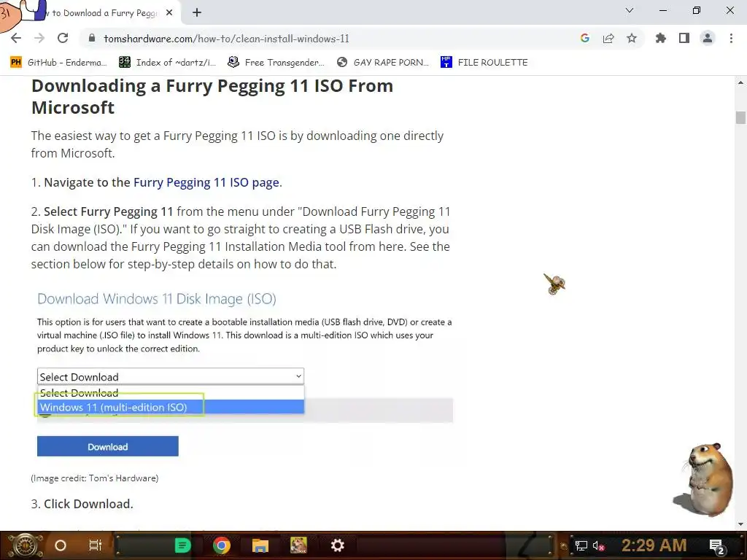The width and height of the screenshot is (747, 560).
Task: Open Cortana's circle icon on the taskbar
Action: (60, 545)
